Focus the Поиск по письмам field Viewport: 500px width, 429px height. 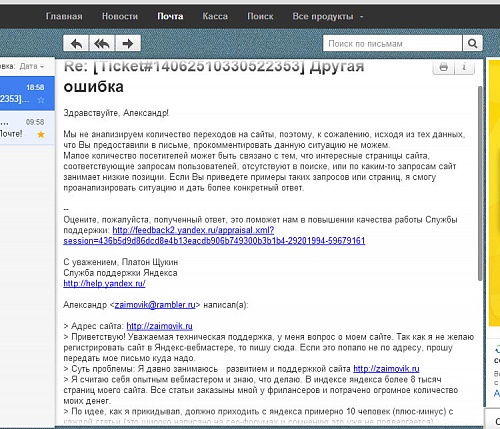coord(393,43)
